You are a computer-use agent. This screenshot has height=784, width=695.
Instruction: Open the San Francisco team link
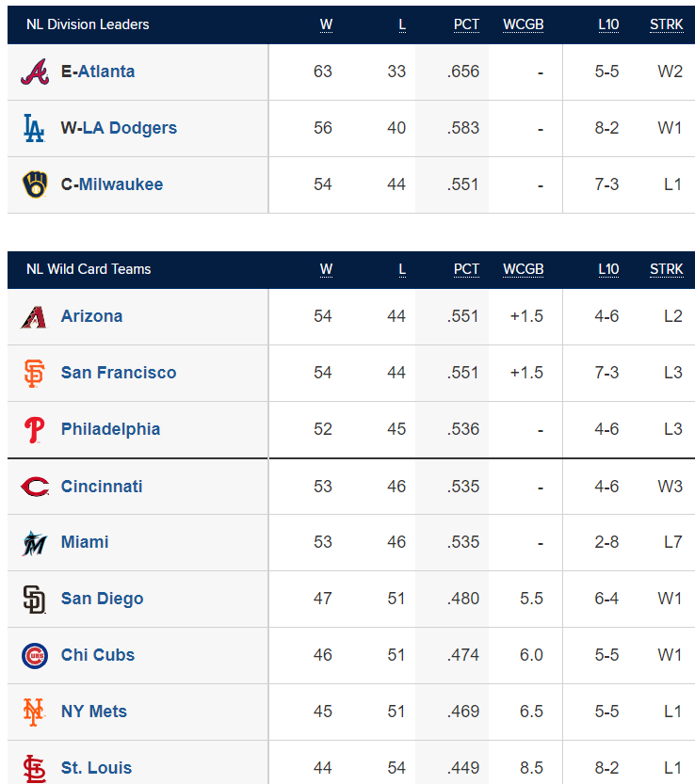[119, 373]
